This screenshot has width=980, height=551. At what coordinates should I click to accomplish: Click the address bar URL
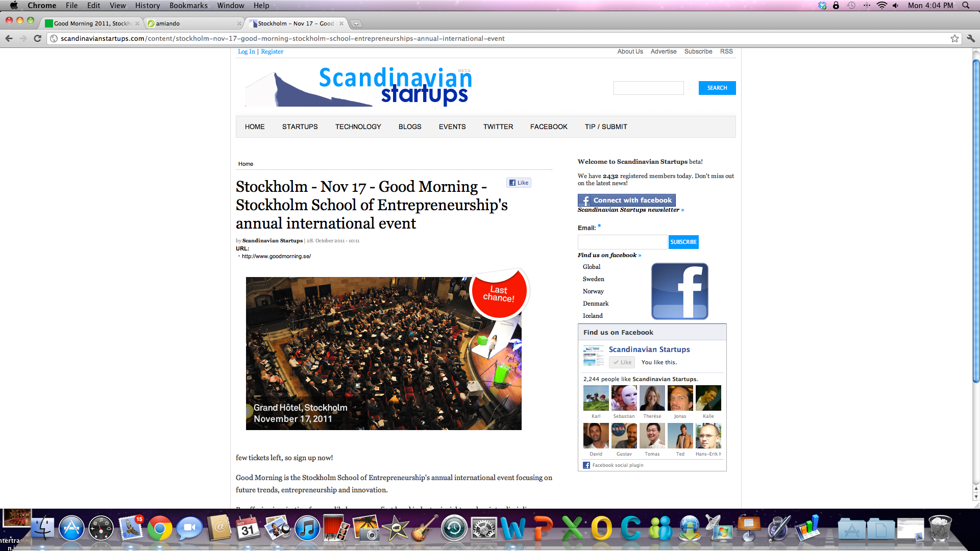coord(282,38)
